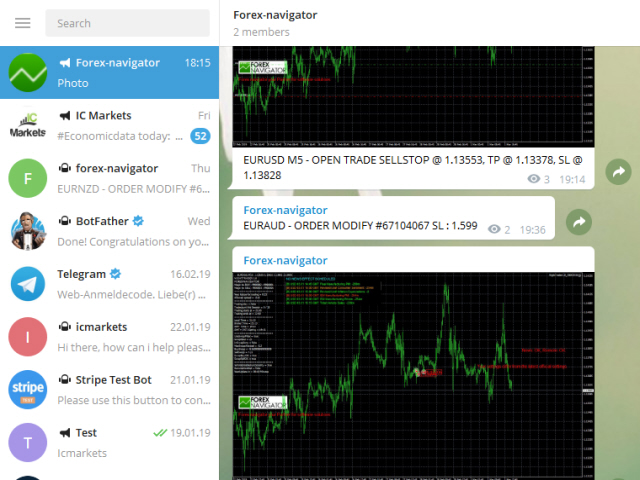Focus the Search input field

[x=127, y=23]
